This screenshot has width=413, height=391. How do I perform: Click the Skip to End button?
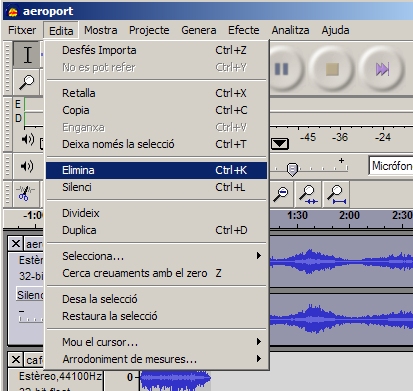pos(382,69)
